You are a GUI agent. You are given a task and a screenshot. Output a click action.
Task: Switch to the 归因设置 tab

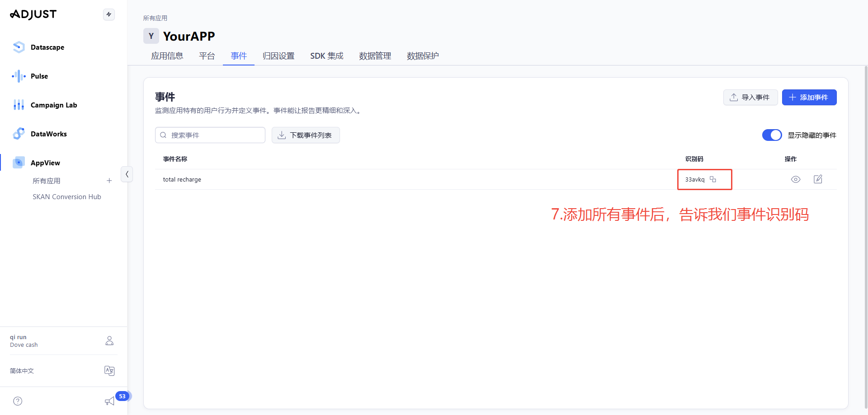coord(278,56)
